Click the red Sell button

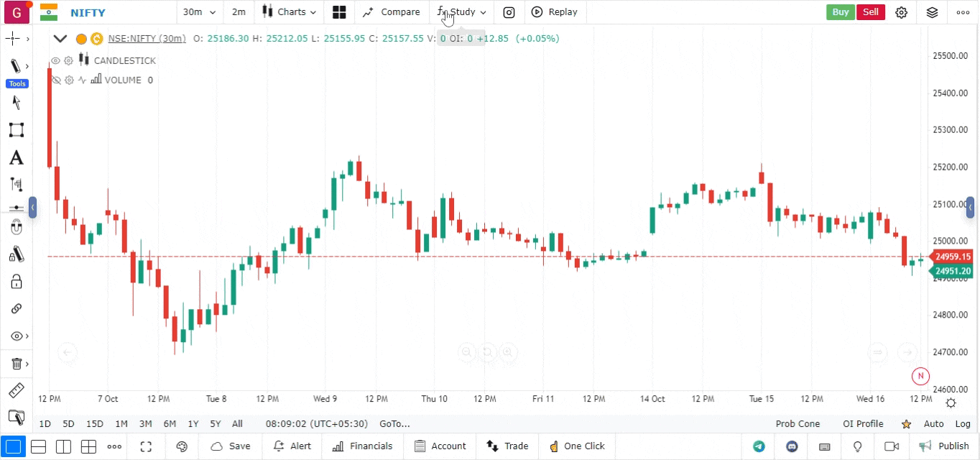[870, 12]
